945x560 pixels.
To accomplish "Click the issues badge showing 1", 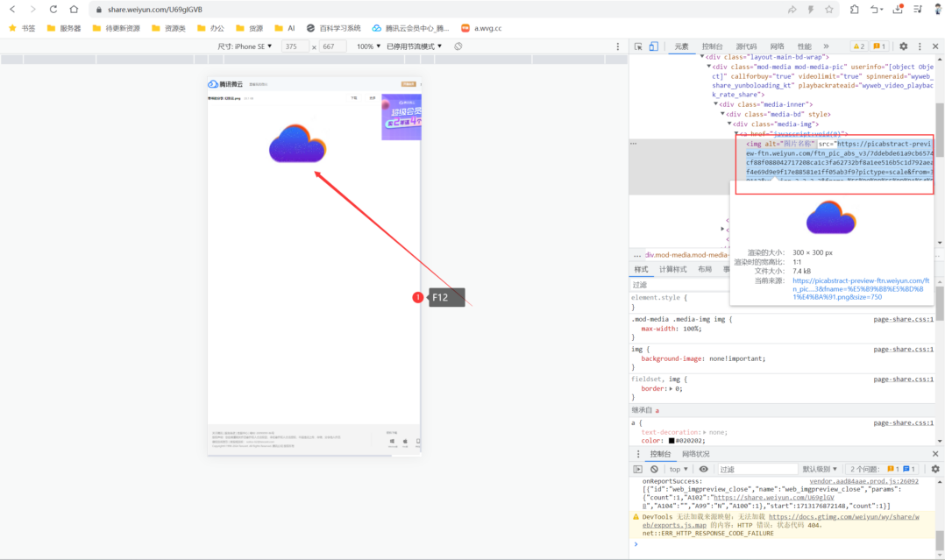I will (879, 46).
